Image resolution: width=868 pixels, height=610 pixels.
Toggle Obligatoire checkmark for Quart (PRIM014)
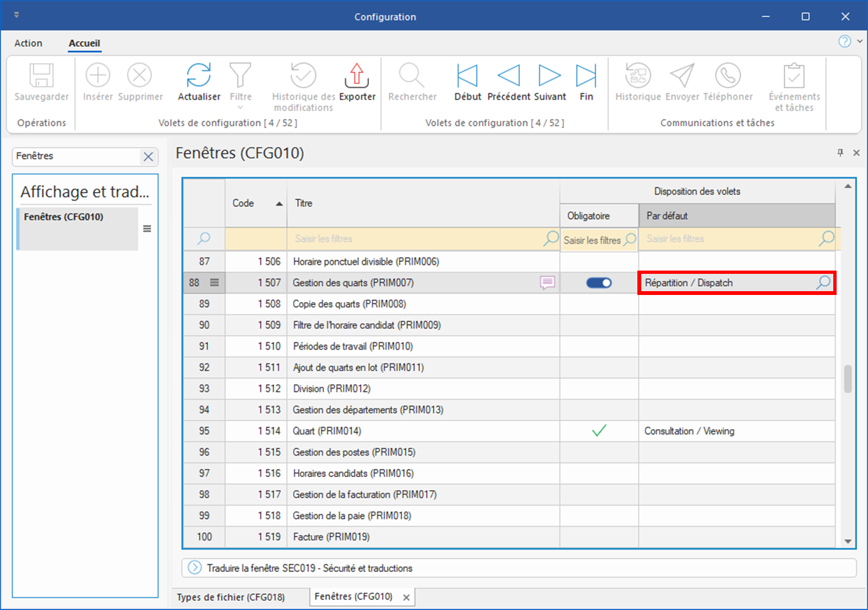pyautogui.click(x=599, y=431)
